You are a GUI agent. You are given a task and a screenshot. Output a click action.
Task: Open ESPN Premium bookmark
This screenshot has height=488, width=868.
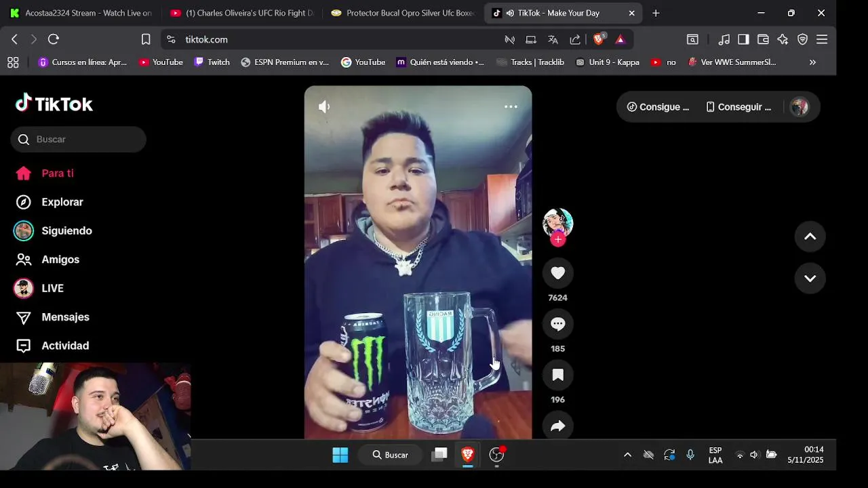285,62
